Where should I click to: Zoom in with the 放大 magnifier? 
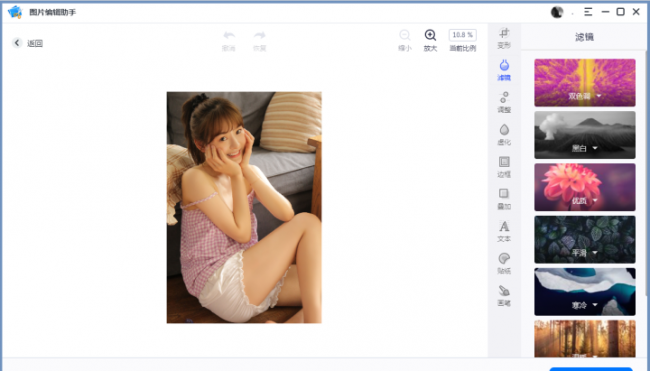tap(430, 35)
